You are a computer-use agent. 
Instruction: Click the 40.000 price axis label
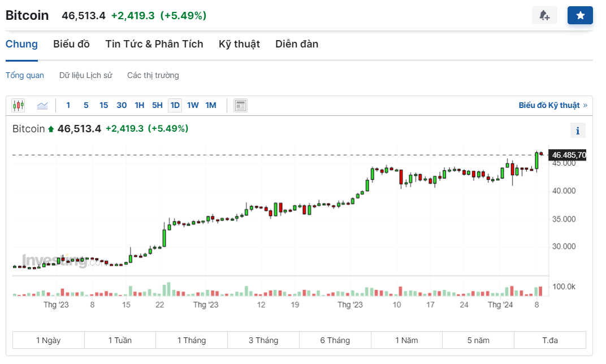pyautogui.click(x=564, y=191)
